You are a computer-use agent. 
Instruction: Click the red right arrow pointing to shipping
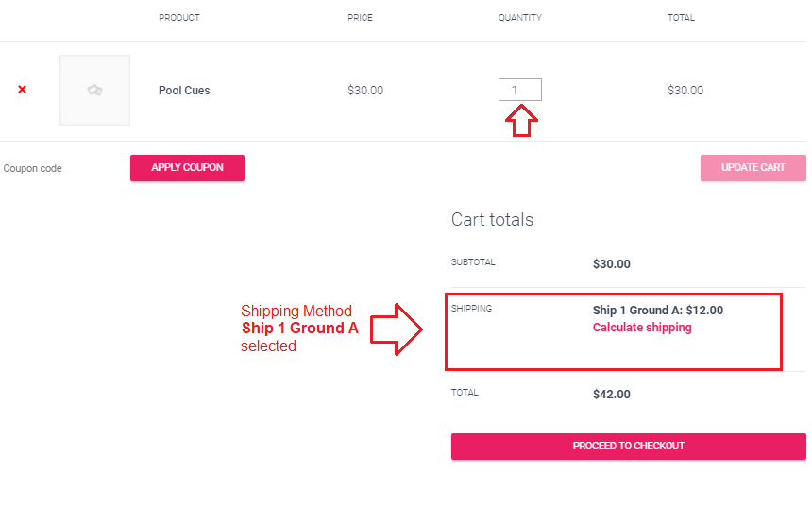[397, 329]
